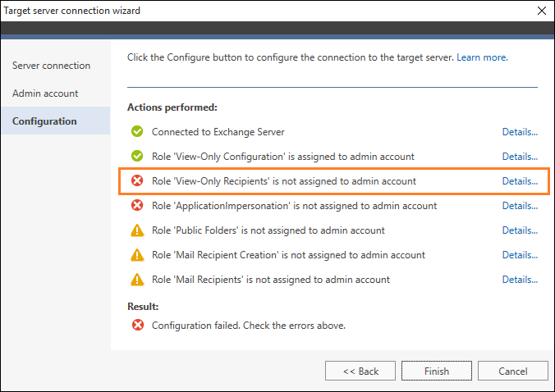Viewport: 555px width, 392px height.
Task: Open Details for Mail Recipients role warning
Action: pyautogui.click(x=520, y=280)
